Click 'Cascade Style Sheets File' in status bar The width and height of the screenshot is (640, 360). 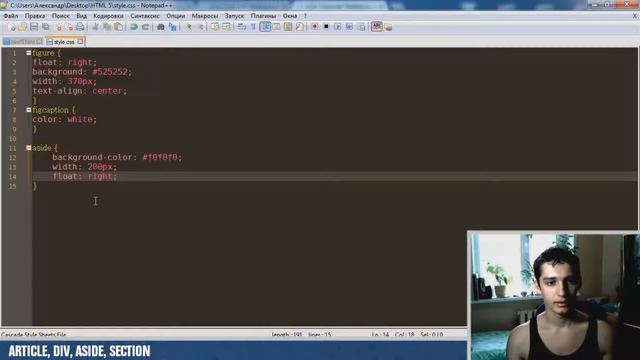[33, 335]
